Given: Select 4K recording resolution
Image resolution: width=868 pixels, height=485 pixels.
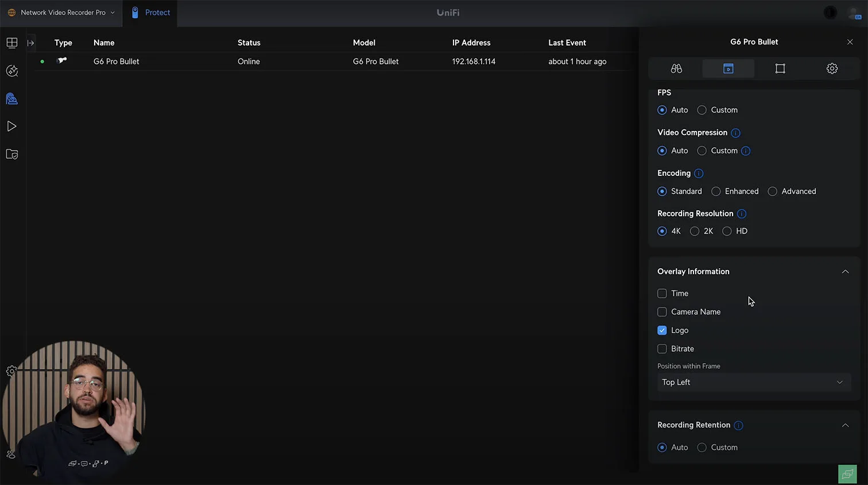Looking at the screenshot, I should (x=662, y=231).
